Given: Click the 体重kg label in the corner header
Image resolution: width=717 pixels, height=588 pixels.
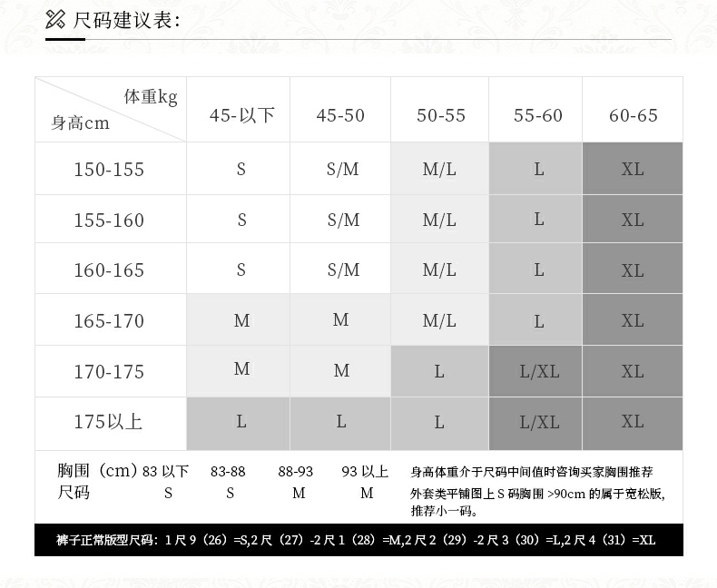Looking at the screenshot, I should click(151, 97).
